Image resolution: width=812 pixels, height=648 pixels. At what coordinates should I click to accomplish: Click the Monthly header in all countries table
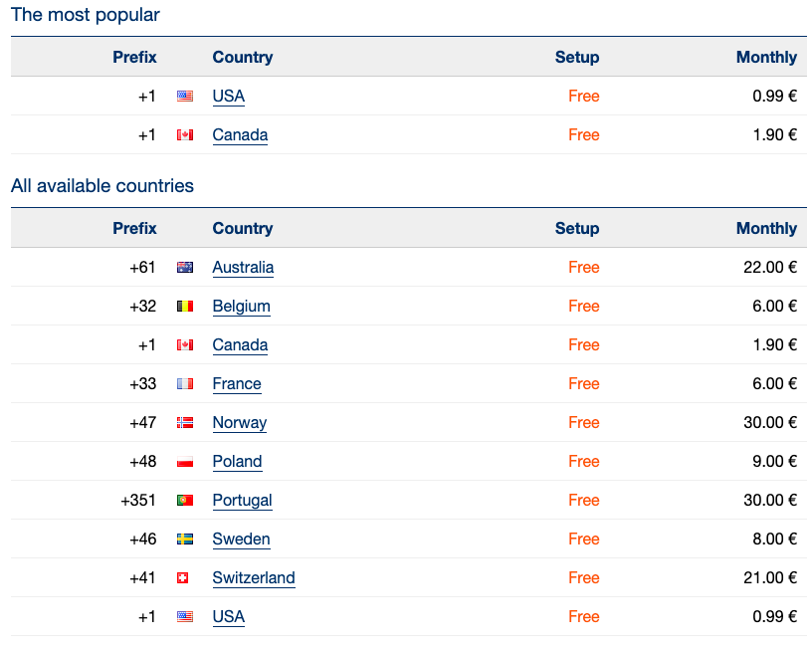pyautogui.click(x=766, y=228)
